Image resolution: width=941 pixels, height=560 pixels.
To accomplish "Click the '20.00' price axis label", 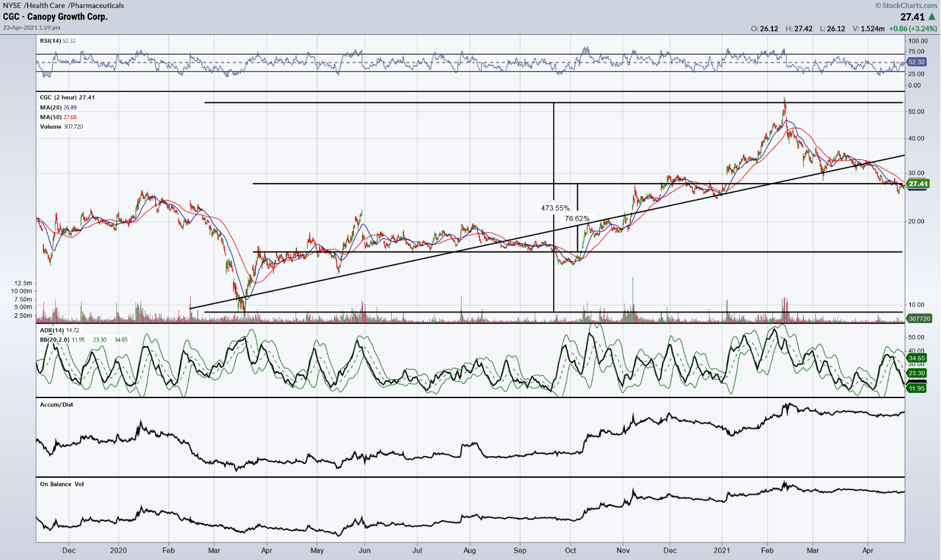I will pyautogui.click(x=917, y=221).
